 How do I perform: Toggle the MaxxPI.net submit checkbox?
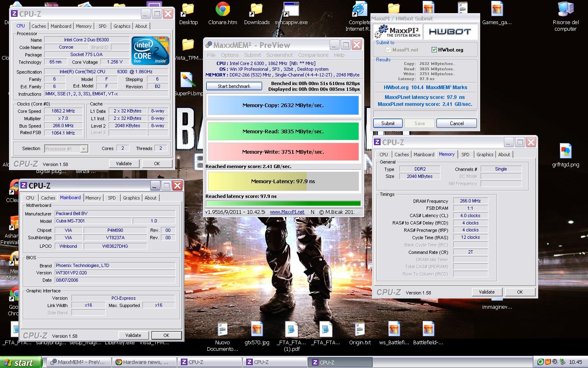click(x=388, y=50)
